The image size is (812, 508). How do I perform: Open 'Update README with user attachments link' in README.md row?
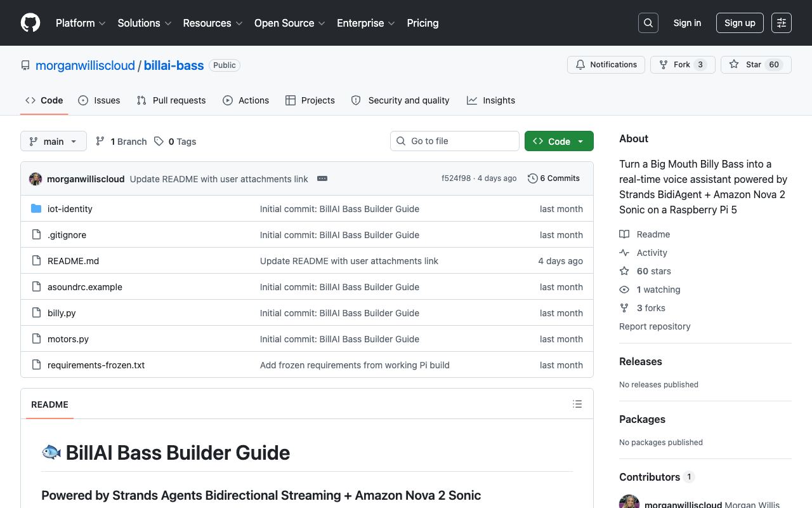(349, 261)
